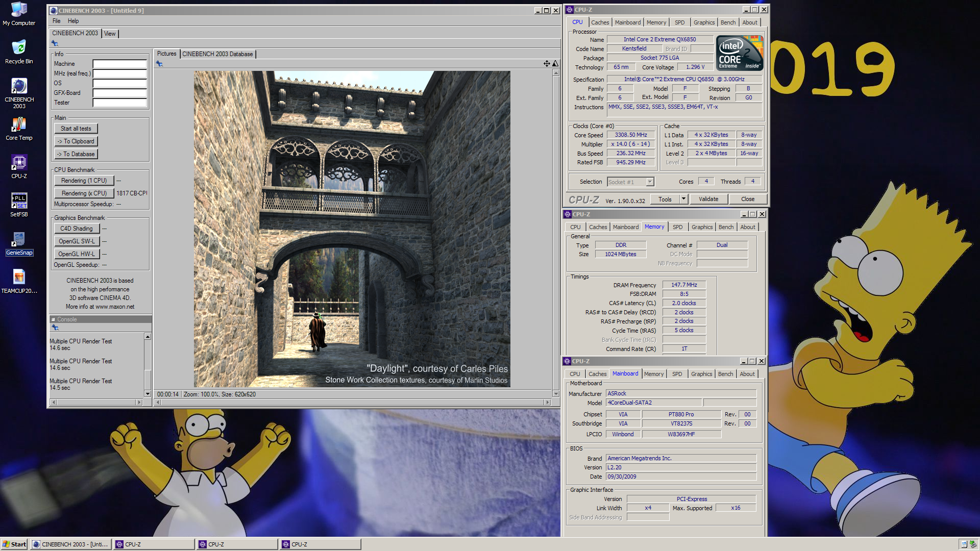Screen dimensions: 980x551
Task: Run OpenGL SW-L benchmark
Action: (77, 241)
